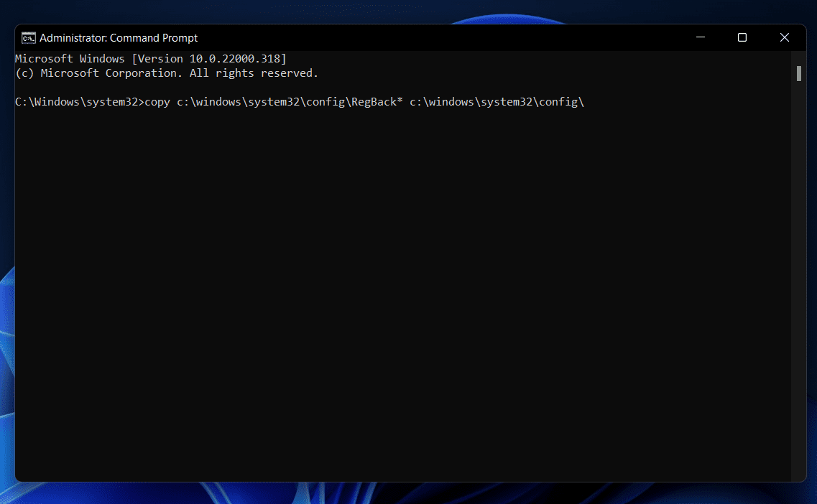Click the Command Prompt icon in title bar
The width and height of the screenshot is (817, 504).
[x=29, y=38]
